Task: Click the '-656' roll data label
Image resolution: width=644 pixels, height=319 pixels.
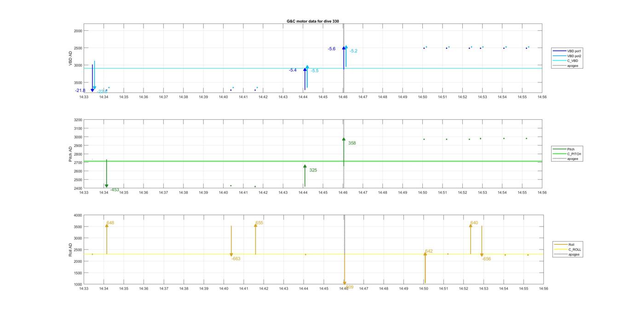Action: point(486,259)
